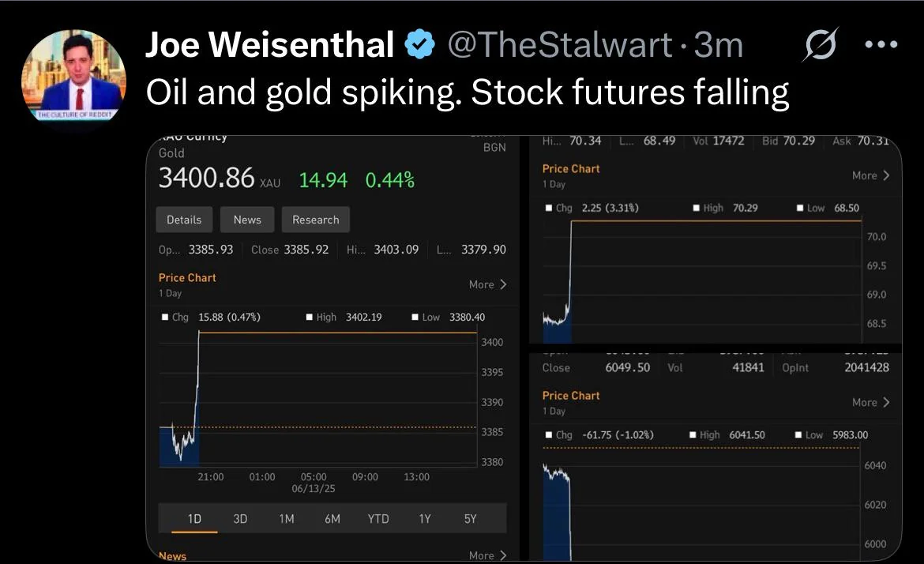The width and height of the screenshot is (924, 564).
Task: Toggle the gold chart Low legend square
Action: tap(415, 317)
